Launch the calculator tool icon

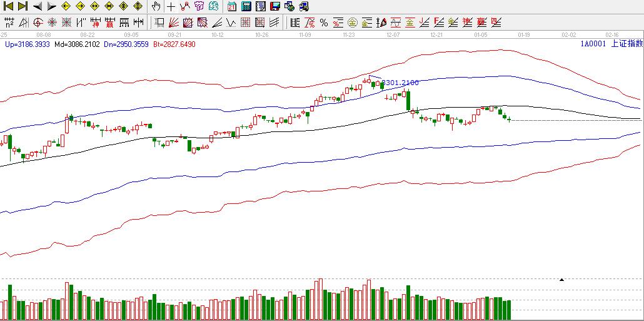click(x=246, y=6)
